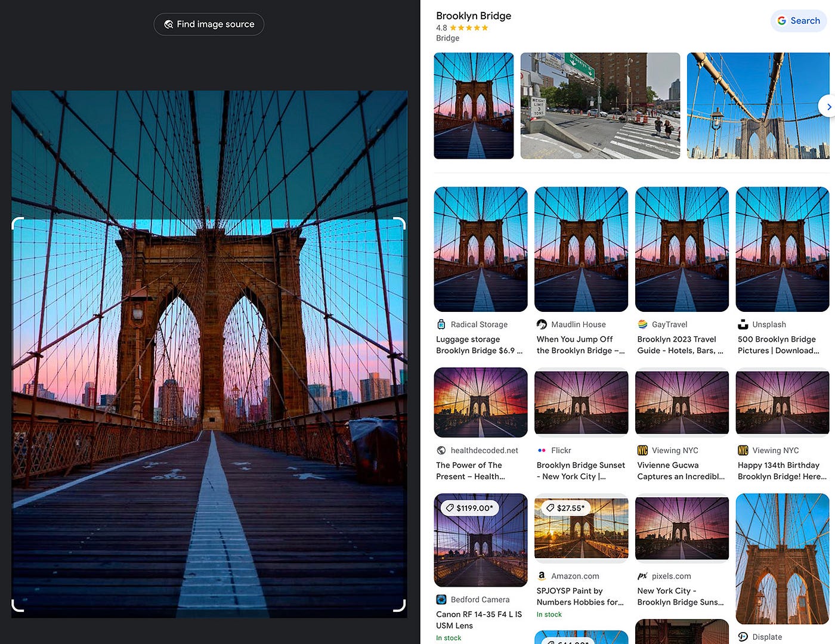
Task: Open the first Brooklyn Bridge place photo
Action: tap(474, 106)
